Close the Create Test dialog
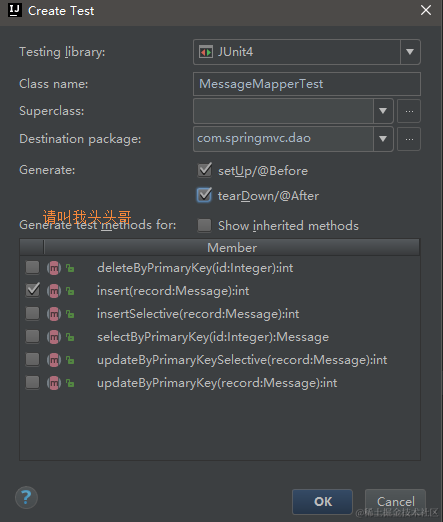The height and width of the screenshot is (522, 443). pos(426,10)
